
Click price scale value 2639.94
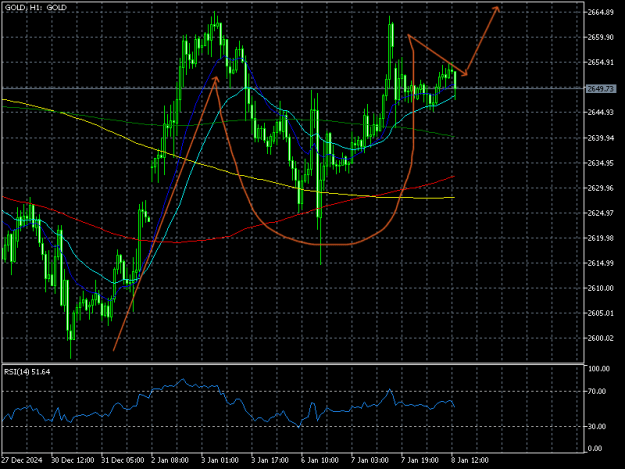tap(601, 138)
